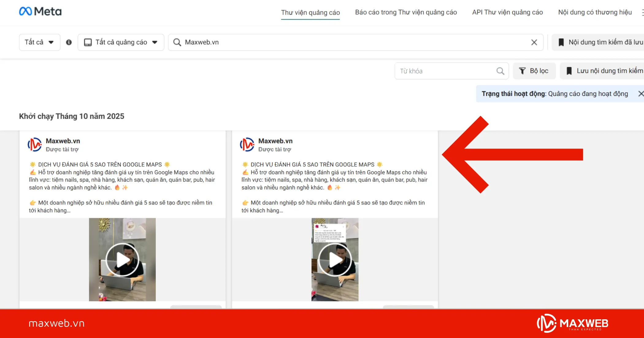Screen dimensions: 644x338
Task: Play the second ad video
Action: tap(335, 260)
